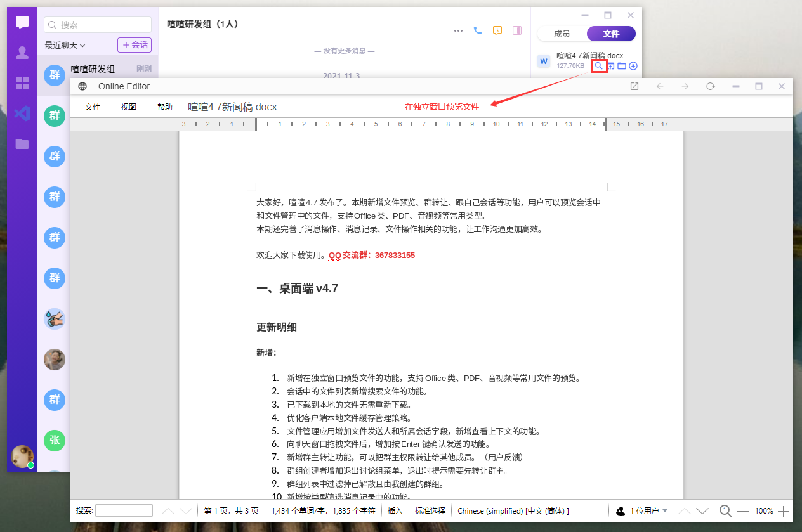The image size is (802, 532).
Task: Click the file name 喧喧4.7新闻稿.docx in files panel
Action: tap(589, 56)
